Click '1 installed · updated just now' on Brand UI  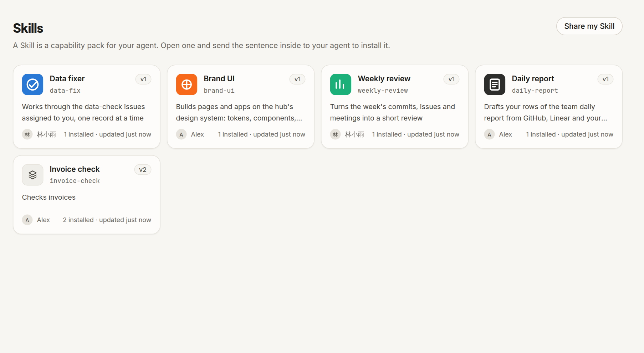point(261,134)
